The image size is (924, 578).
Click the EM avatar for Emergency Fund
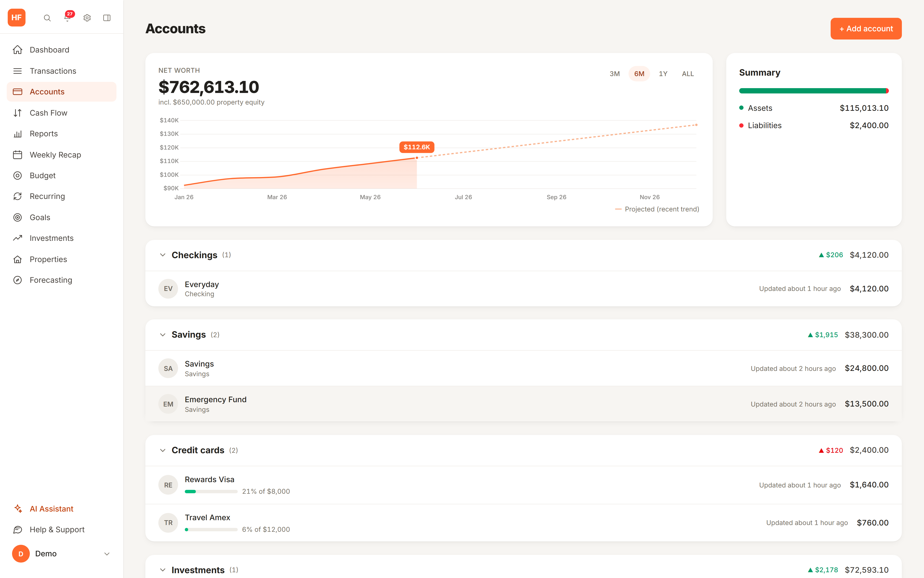click(x=168, y=404)
